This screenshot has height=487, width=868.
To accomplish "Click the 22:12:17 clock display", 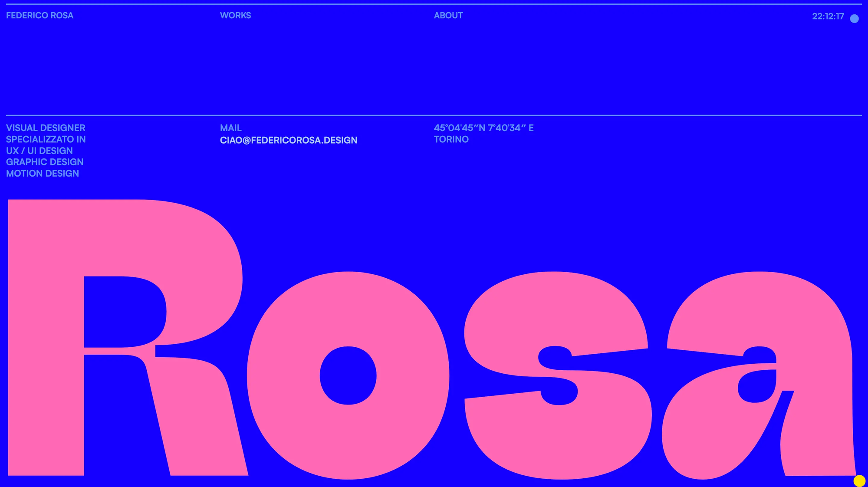I will (828, 16).
